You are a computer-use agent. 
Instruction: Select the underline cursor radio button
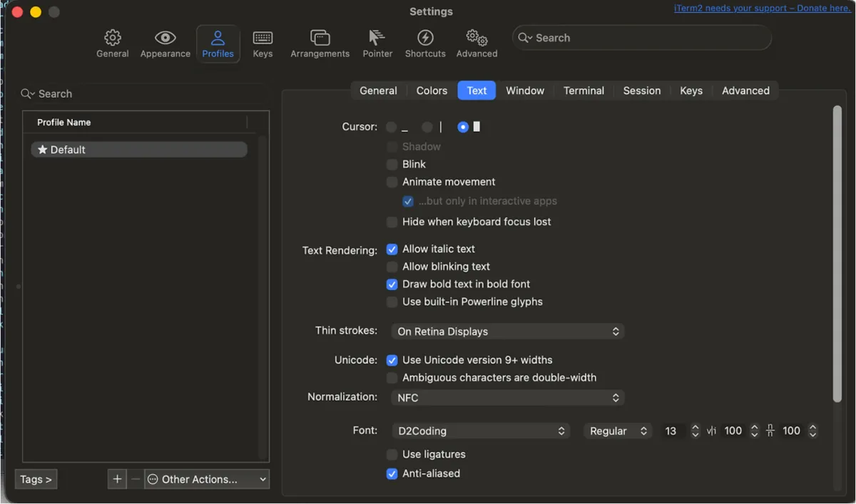(392, 126)
